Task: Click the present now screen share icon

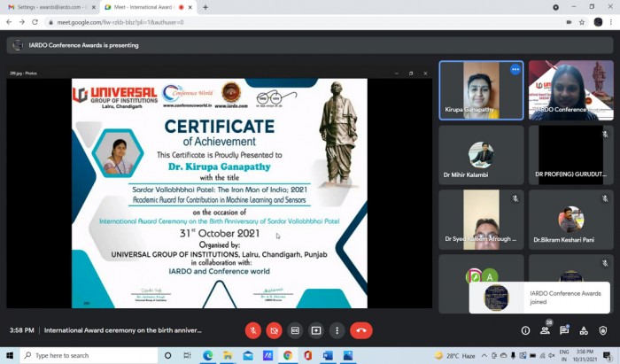Action: tap(316, 330)
